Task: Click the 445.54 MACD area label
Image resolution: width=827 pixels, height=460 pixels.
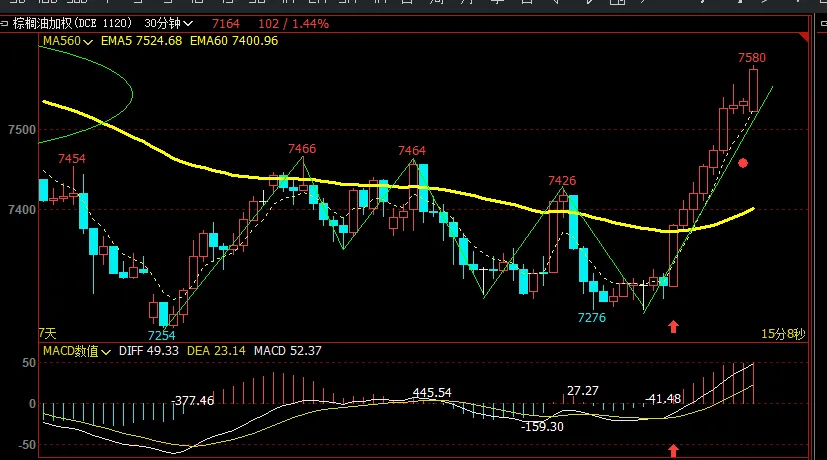Action: (x=432, y=393)
